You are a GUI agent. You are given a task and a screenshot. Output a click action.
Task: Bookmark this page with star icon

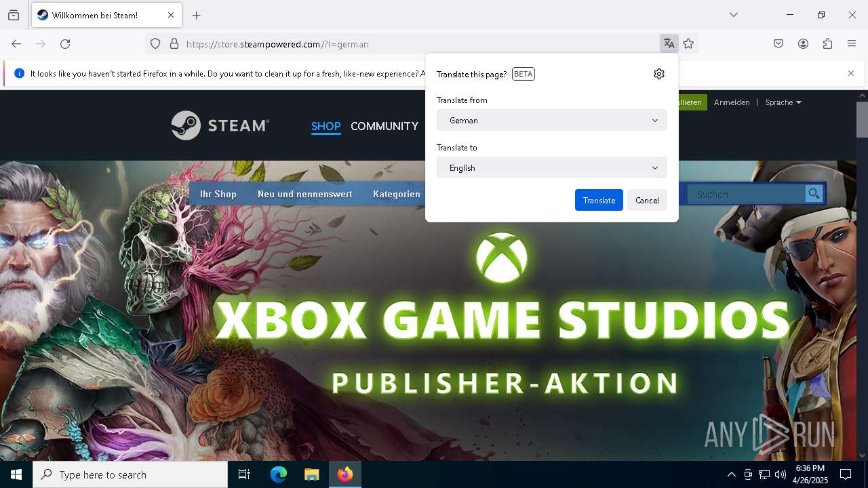point(688,44)
